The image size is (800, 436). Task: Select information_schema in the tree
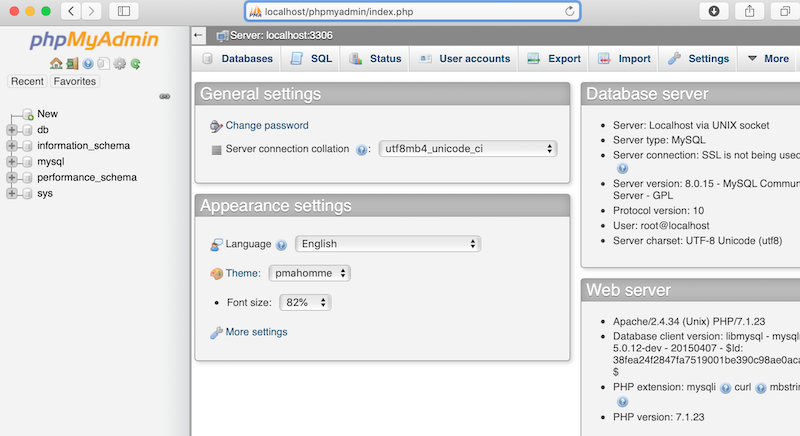[x=83, y=146]
